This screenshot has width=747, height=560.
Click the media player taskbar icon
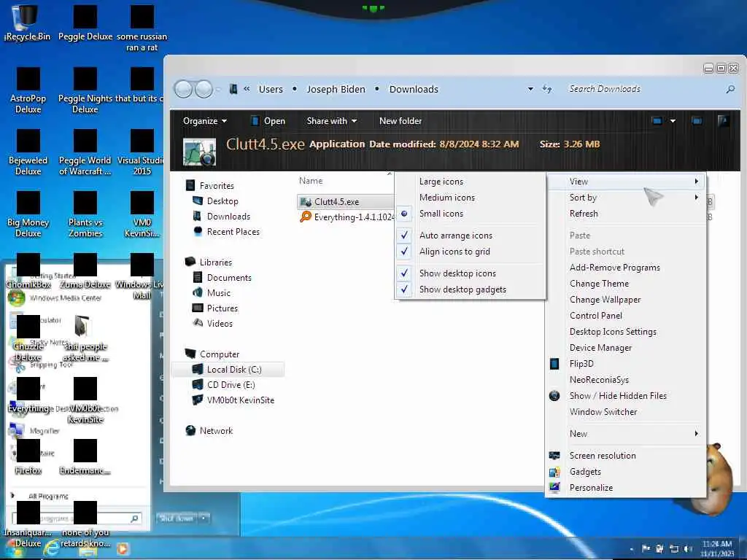[122, 549]
